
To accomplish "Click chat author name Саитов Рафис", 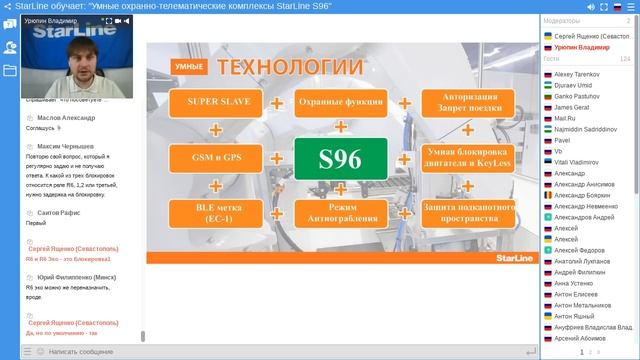I will pyautogui.click(x=58, y=213).
